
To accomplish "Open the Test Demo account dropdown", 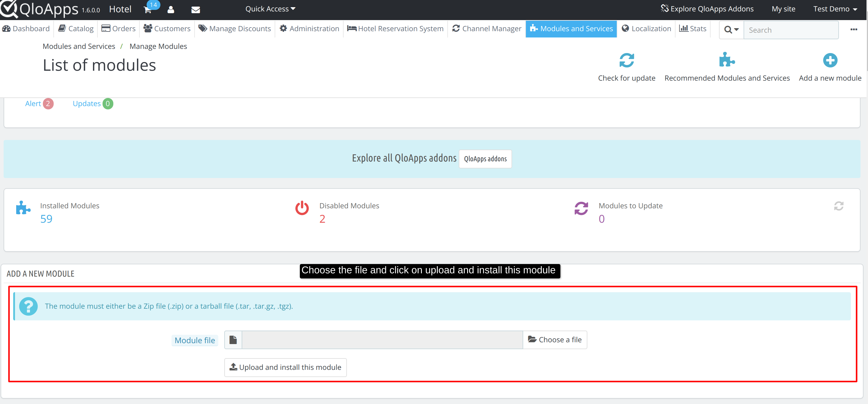I will tap(835, 9).
